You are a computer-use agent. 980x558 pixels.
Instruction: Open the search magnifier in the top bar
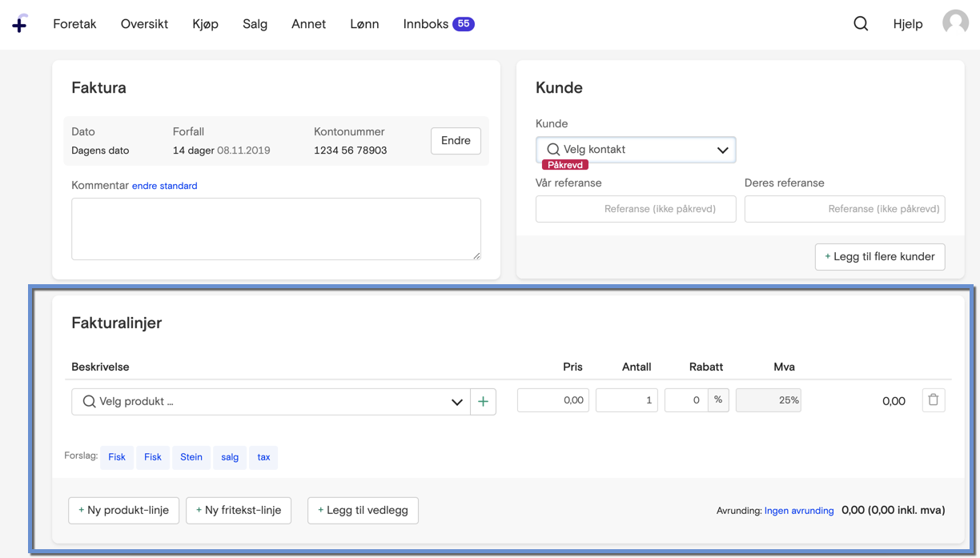point(861,24)
